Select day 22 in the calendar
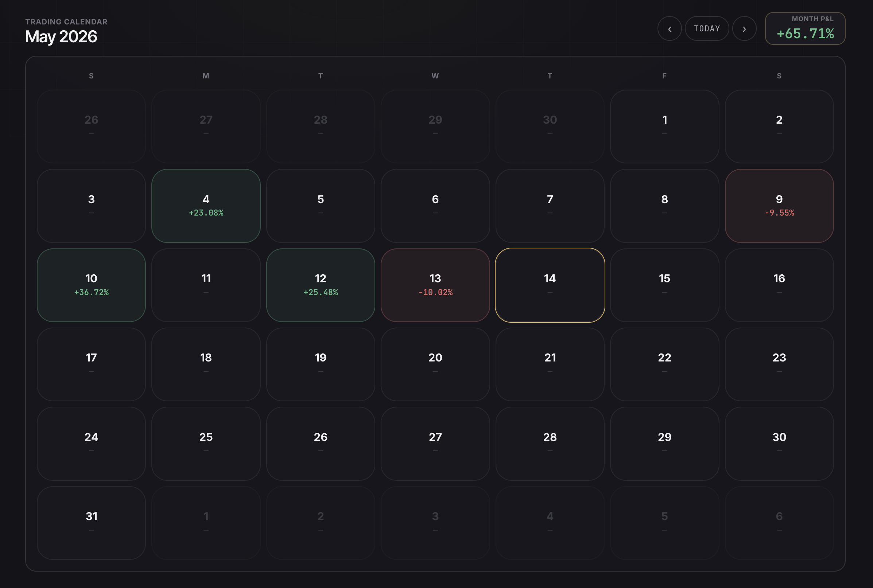 [x=664, y=364]
